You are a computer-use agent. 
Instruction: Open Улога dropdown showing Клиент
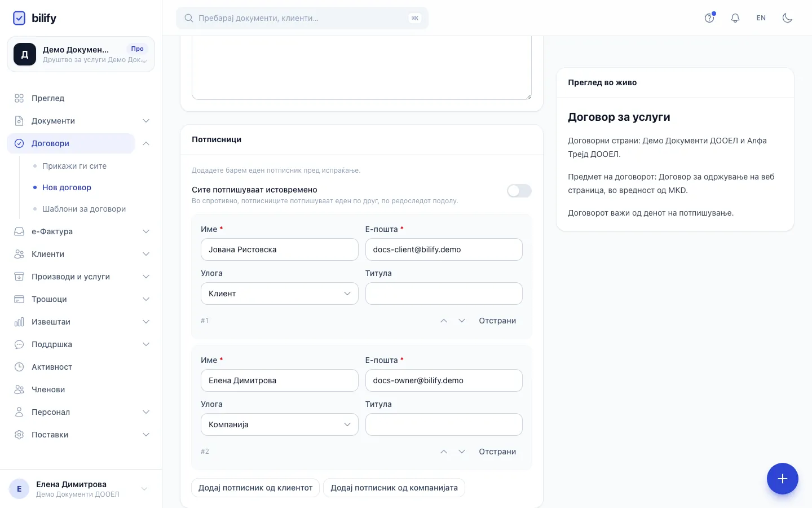pos(280,294)
